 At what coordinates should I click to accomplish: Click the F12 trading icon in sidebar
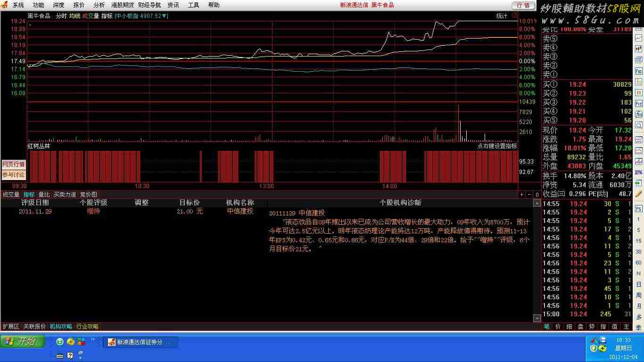pyautogui.click(x=639, y=103)
